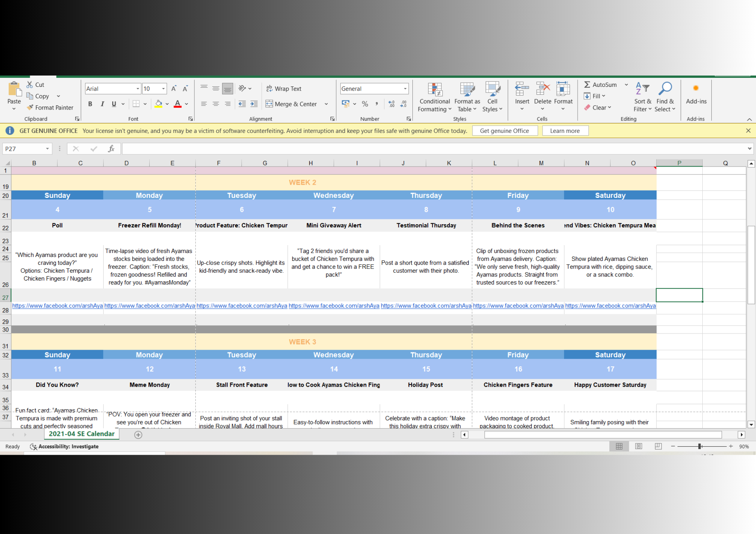Switch to Page Break Preview
756x534 pixels.
point(658,446)
